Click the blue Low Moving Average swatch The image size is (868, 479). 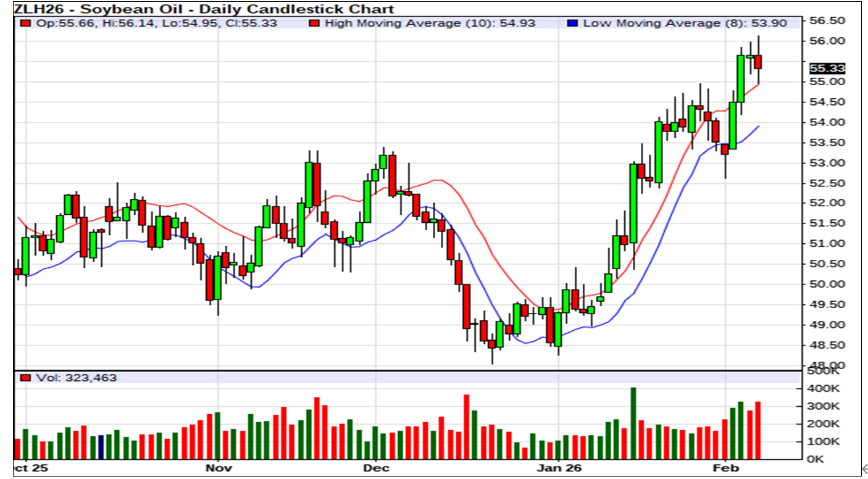pyautogui.click(x=572, y=23)
